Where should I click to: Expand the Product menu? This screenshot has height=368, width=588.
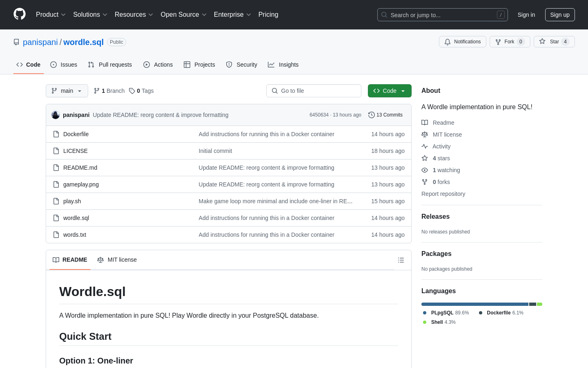(51, 15)
